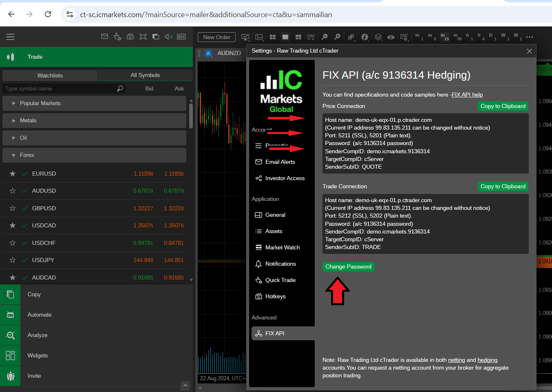The image size is (552, 392).
Task: Open the layout panel dropdown icon
Action: coord(259,37)
